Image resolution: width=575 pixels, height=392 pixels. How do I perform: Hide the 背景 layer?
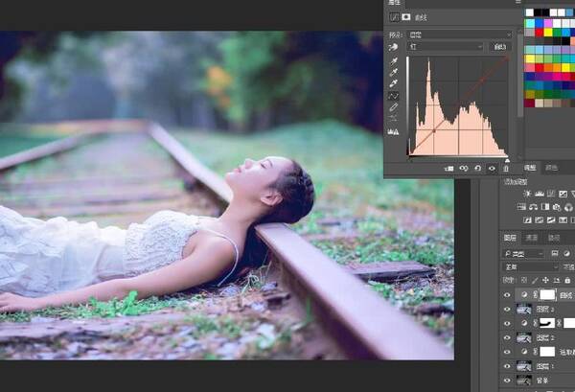[508, 380]
